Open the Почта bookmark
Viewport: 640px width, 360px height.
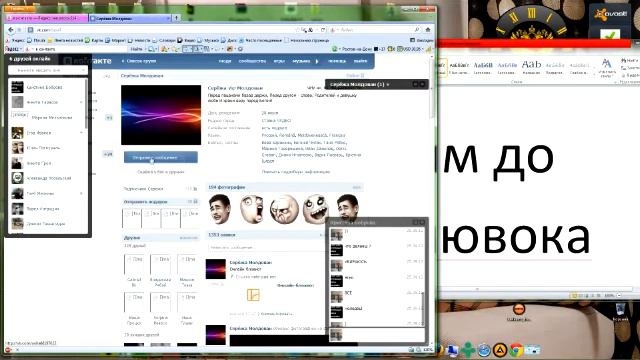point(36,40)
